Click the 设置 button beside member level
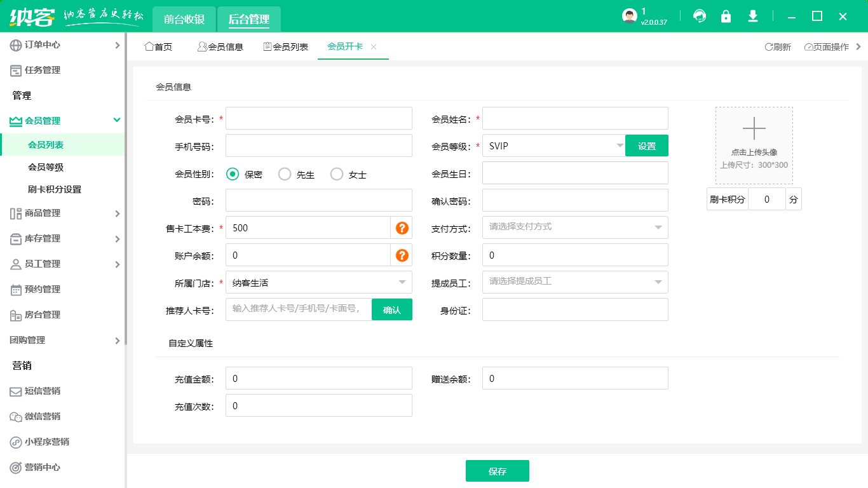The image size is (868, 488). tap(646, 146)
